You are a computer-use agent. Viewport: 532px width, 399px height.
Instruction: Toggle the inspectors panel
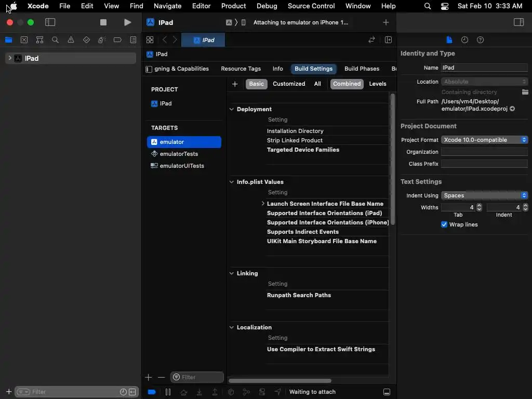[x=519, y=22]
